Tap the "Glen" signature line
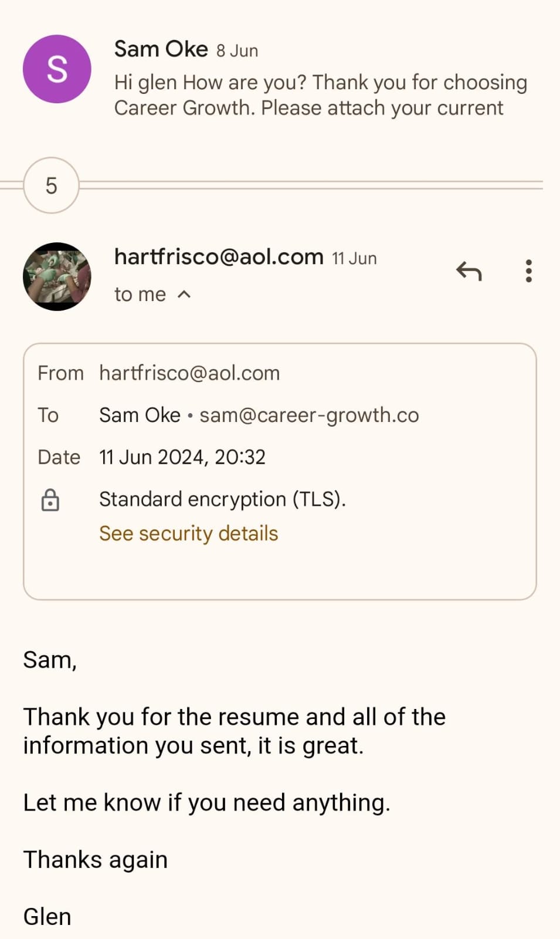Viewport: 560px width, 939px height. coord(47,917)
